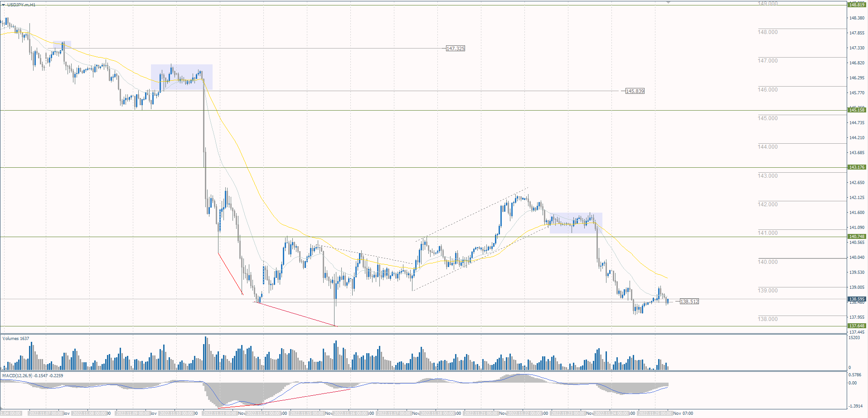868x418 pixels.
Task: Click the 0.5786 MACD scale value
Action: pos(855,375)
